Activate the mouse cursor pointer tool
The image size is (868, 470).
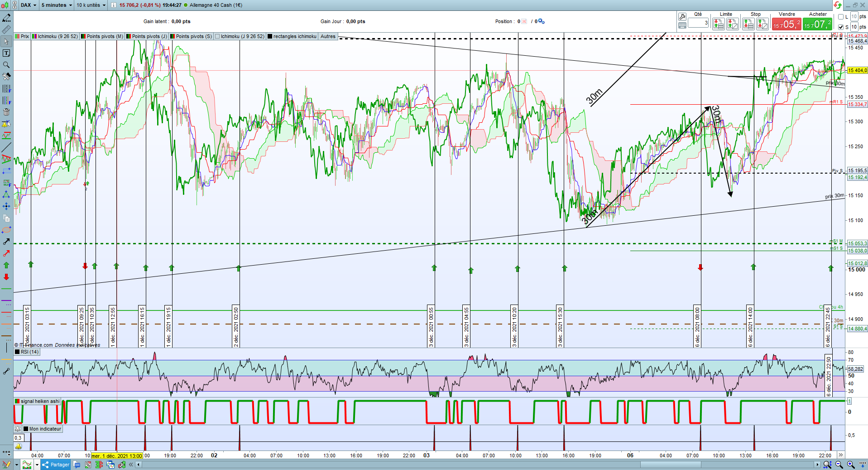[x=6, y=41]
